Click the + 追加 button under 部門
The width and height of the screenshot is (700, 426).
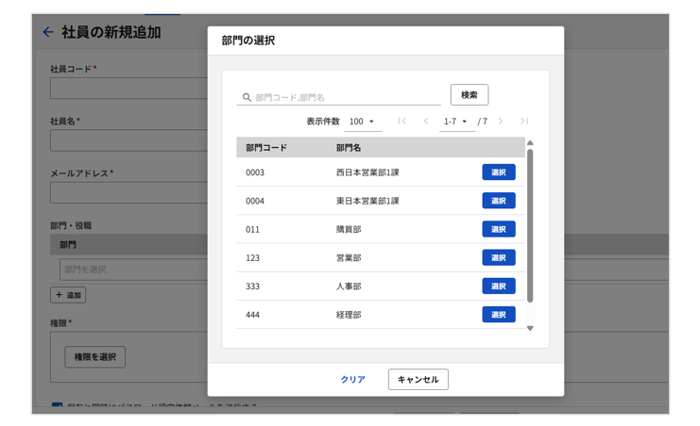(x=68, y=295)
